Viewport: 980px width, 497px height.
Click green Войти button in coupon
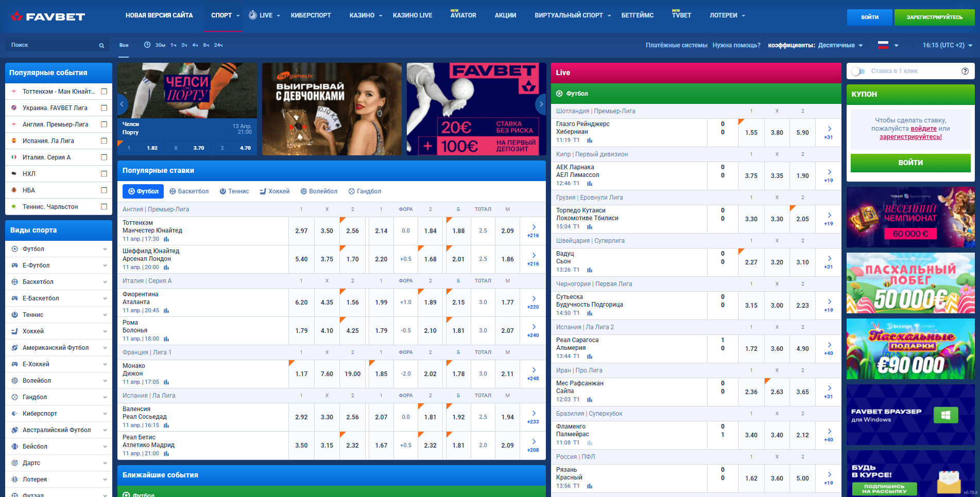coord(910,163)
